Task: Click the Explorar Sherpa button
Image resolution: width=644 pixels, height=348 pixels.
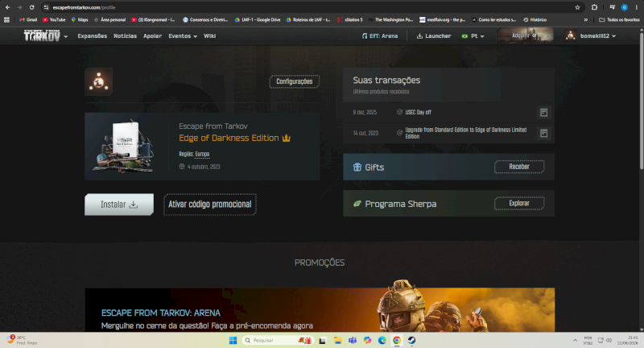Action: pos(519,203)
